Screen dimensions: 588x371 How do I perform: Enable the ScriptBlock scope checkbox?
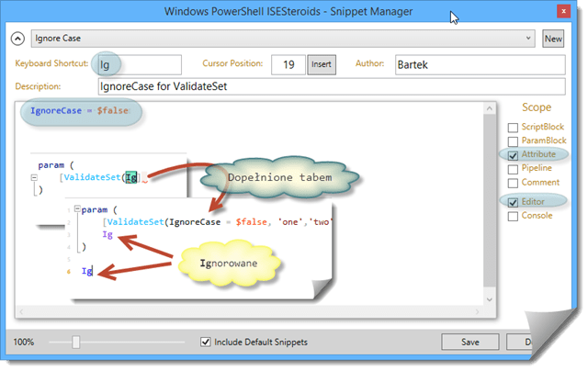(x=514, y=127)
